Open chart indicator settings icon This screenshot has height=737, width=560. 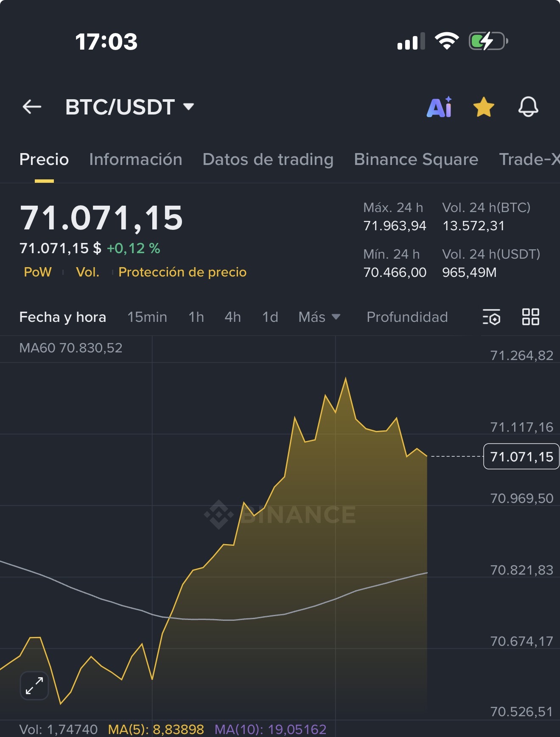(491, 317)
